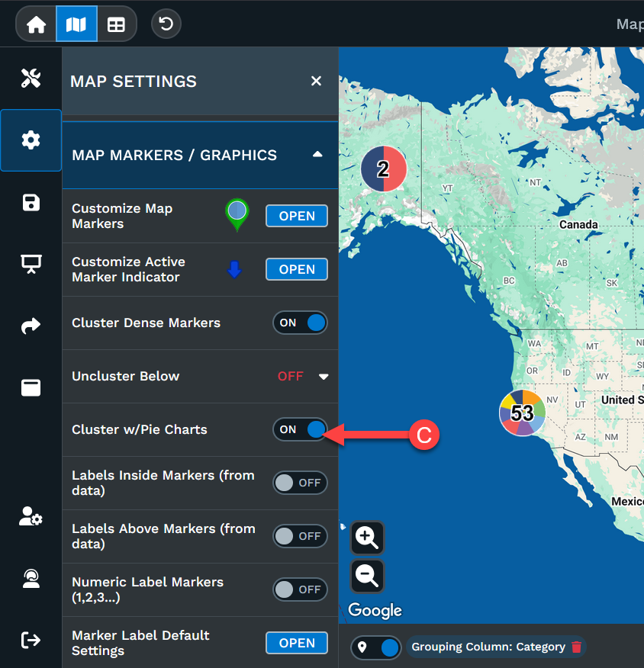Zoom in on the map

[367, 538]
